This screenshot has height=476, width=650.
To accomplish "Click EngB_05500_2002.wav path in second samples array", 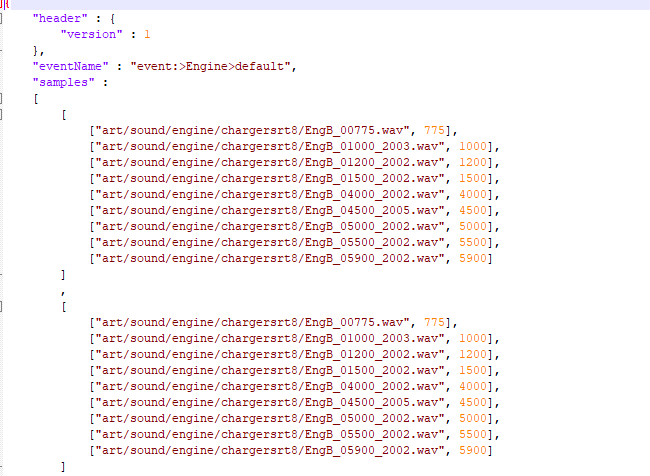I will [270, 435].
